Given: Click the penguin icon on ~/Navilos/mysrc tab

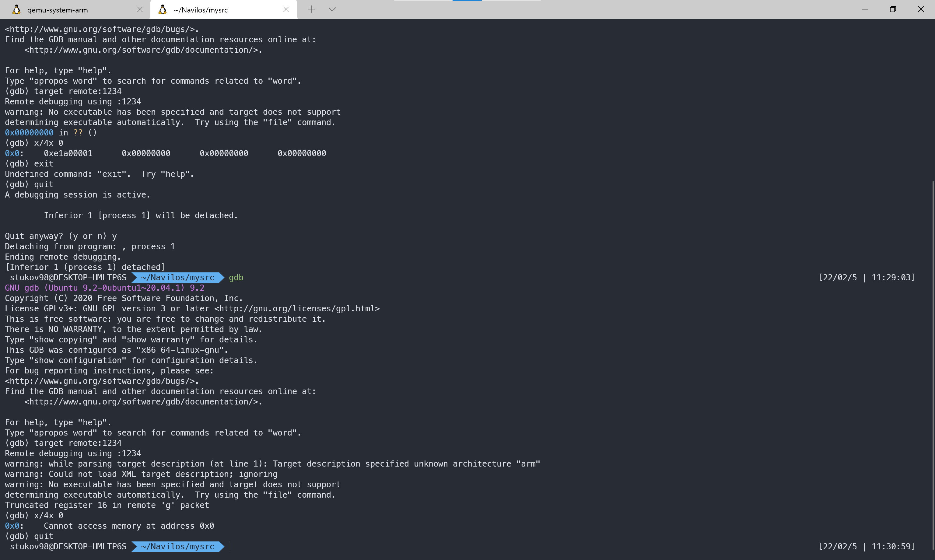Looking at the screenshot, I should coord(162,9).
